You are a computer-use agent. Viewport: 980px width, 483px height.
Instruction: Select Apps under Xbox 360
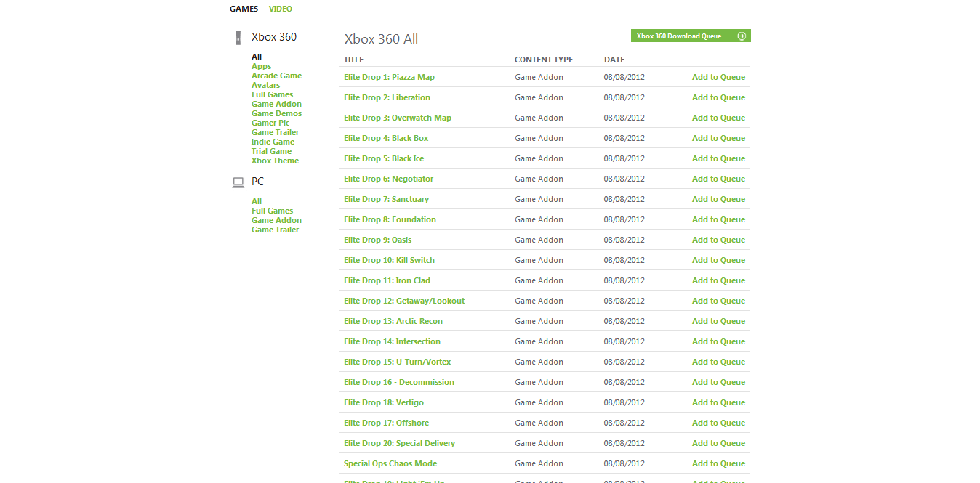tap(261, 66)
